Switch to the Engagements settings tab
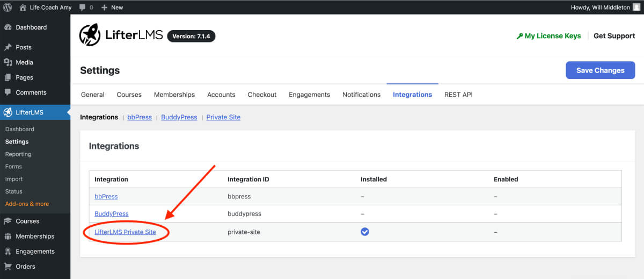The height and width of the screenshot is (279, 644). tap(309, 95)
